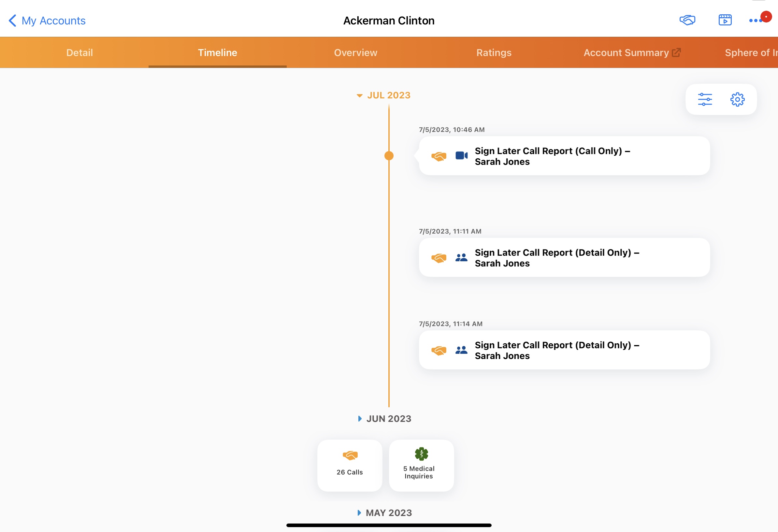This screenshot has width=778, height=532.
Task: Click group icon on 11:11 AM call report
Action: click(461, 257)
